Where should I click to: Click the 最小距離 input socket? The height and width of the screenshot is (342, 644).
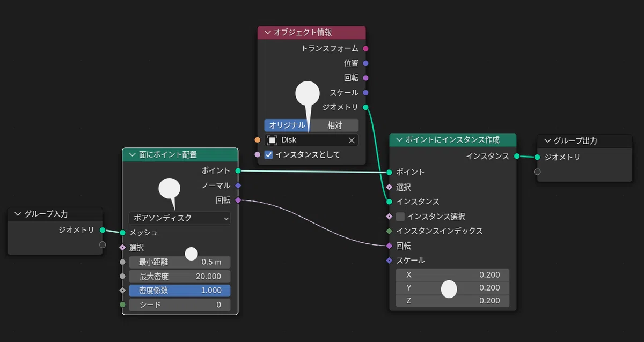(x=122, y=262)
